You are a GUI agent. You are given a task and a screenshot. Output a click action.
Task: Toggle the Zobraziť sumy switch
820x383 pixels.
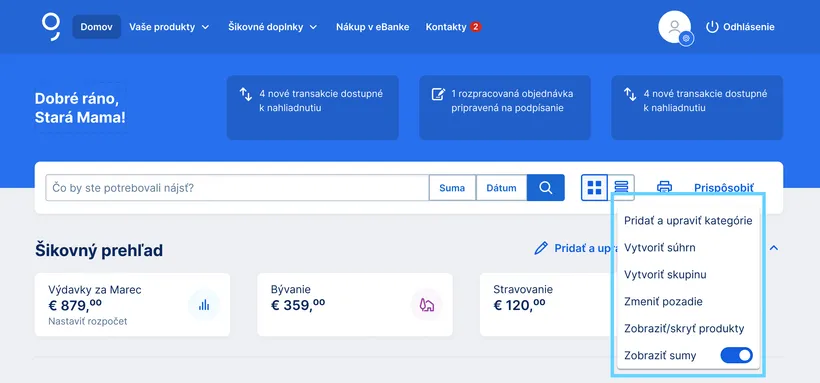coord(736,356)
